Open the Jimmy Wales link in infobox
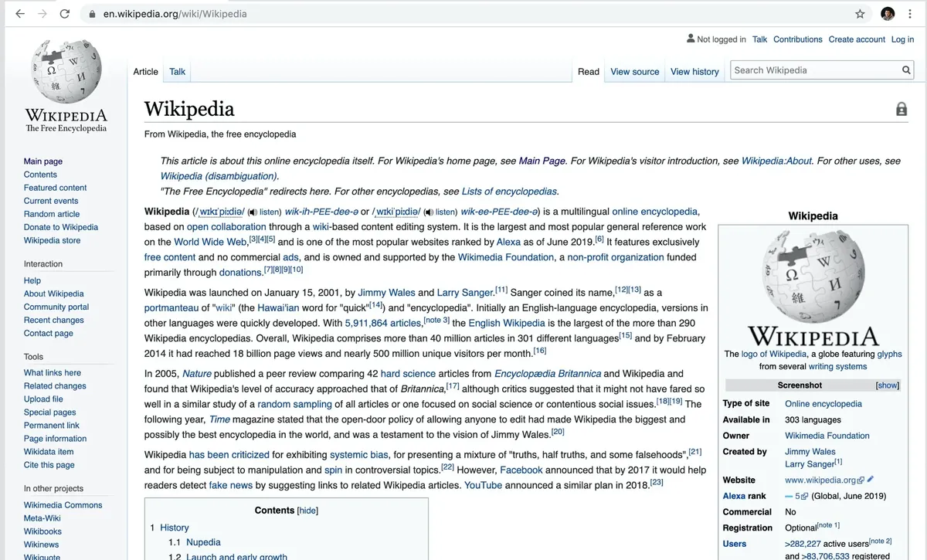This screenshot has height=560, width=927. (810, 452)
